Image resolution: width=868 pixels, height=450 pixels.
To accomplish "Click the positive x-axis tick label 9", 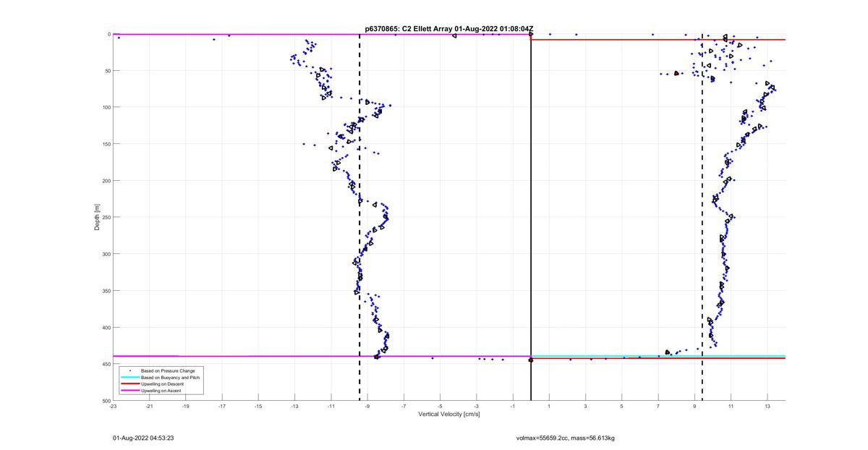I will [694, 407].
